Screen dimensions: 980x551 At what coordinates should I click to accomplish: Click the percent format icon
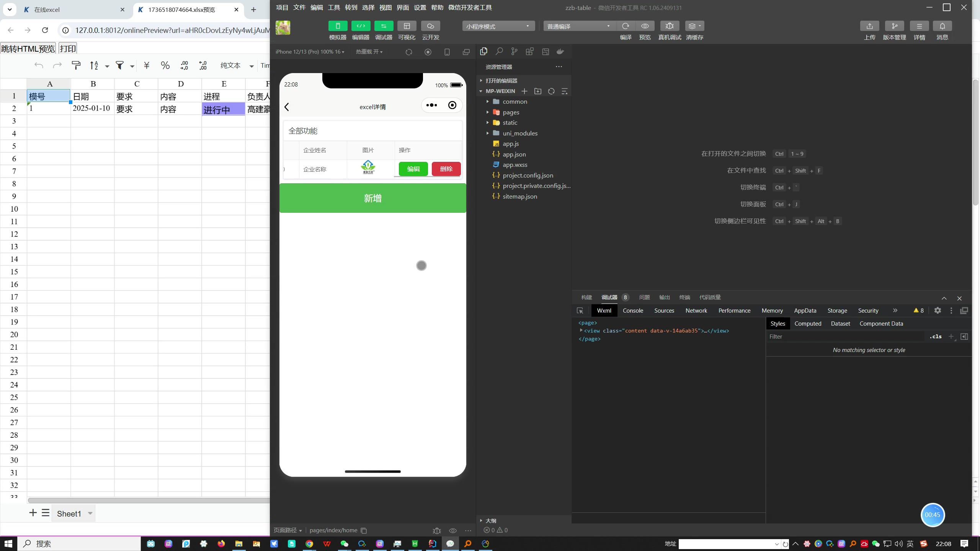point(165,65)
